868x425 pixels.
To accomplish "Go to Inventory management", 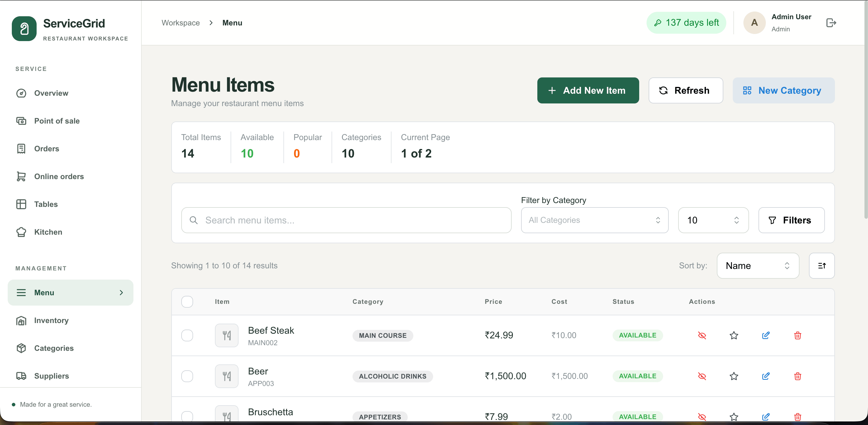I will pyautogui.click(x=71, y=320).
